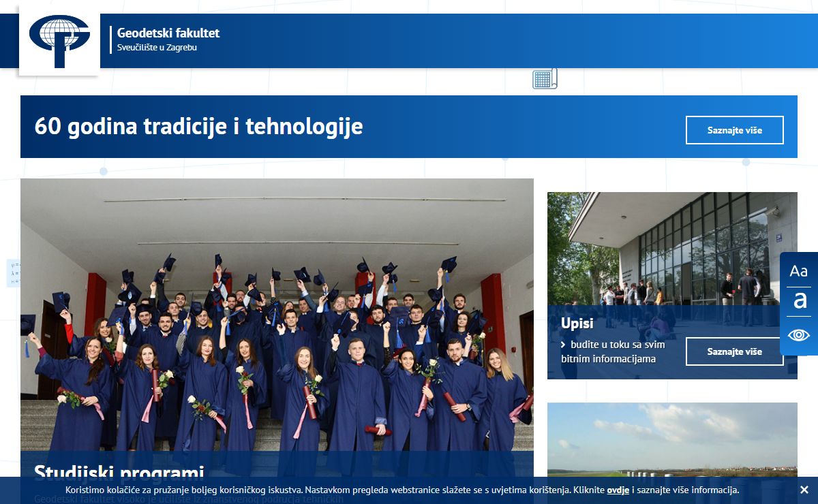Click the Geodetski fakultet globe logo
Image resolution: width=818 pixels, height=504 pixels.
point(59,41)
